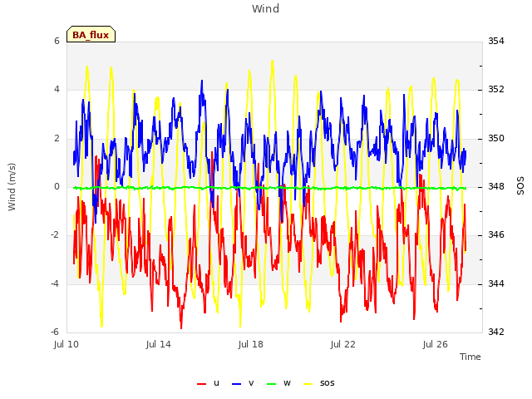Click the green w legend swatch
Screen dimensions: 532x399
coord(272,384)
